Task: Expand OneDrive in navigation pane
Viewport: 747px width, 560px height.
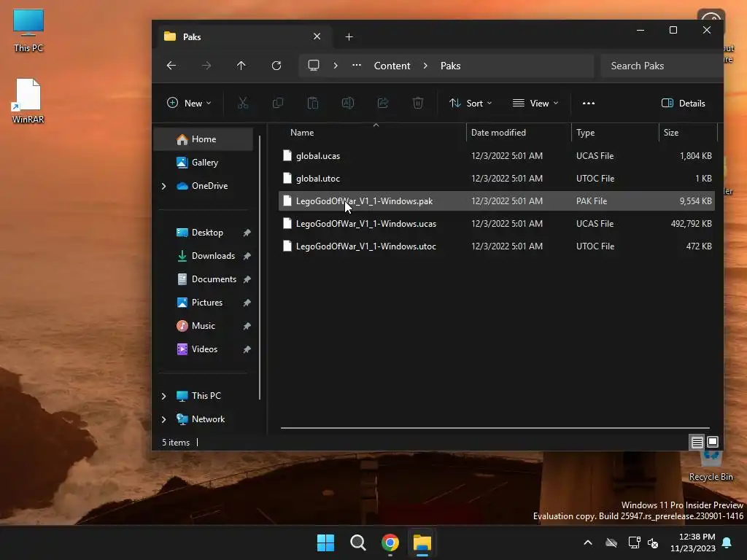Action: 164,186
